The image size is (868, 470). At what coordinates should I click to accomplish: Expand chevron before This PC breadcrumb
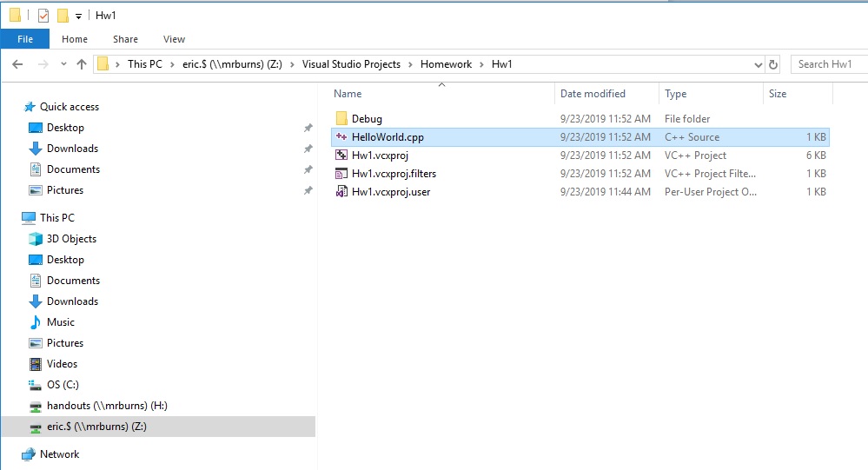[117, 64]
